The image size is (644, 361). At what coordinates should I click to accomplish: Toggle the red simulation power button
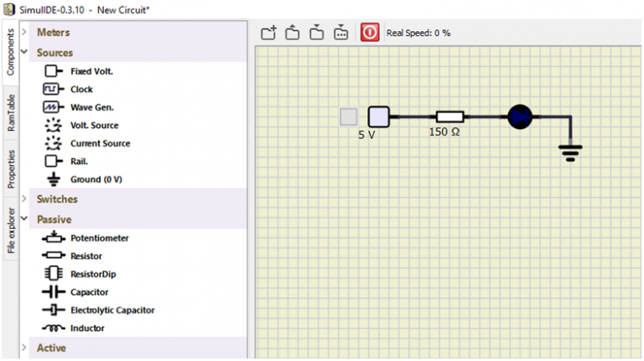coord(369,33)
